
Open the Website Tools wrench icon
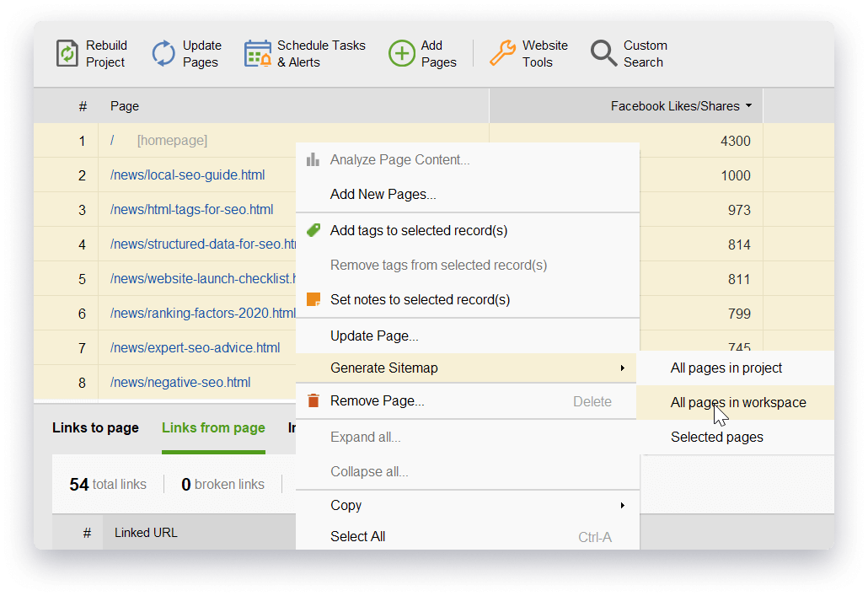(502, 54)
